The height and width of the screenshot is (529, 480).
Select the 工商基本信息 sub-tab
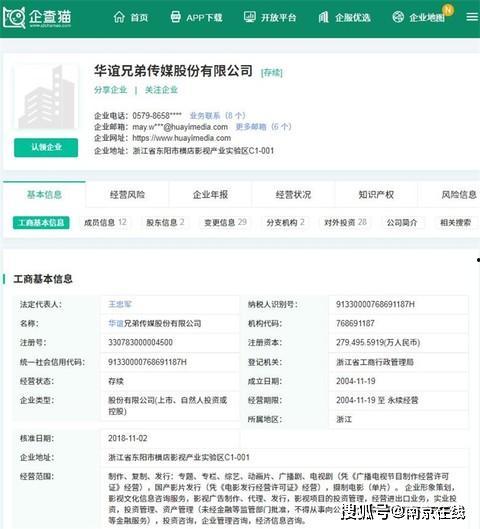(41, 223)
